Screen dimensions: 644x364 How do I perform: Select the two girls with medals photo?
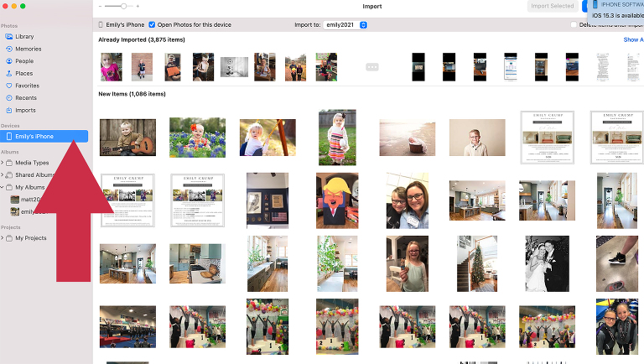pyautogui.click(x=617, y=327)
